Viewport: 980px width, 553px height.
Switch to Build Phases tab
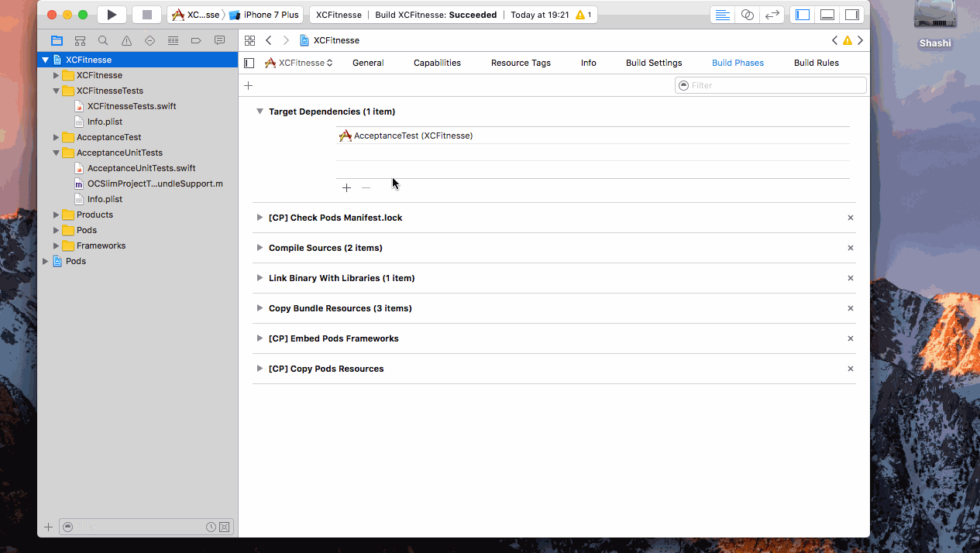(x=738, y=63)
